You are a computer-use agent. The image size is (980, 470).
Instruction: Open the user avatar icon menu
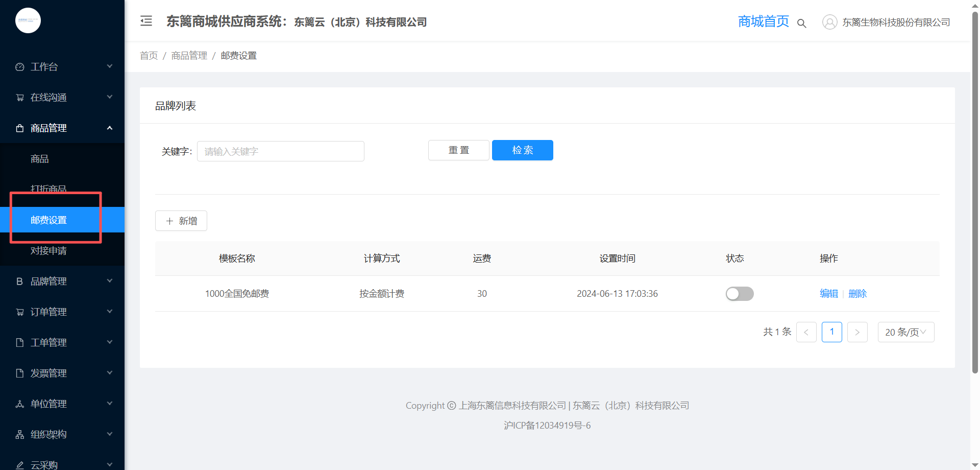(829, 22)
